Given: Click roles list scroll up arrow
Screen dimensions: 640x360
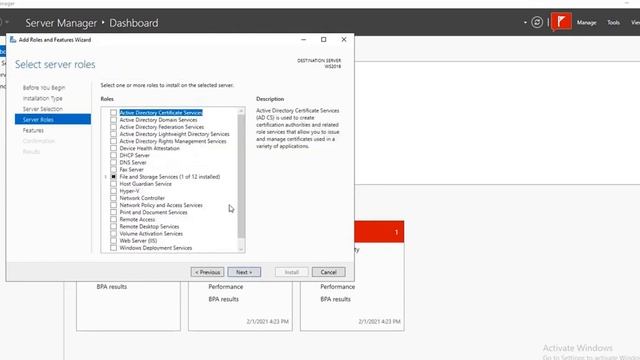Looking at the screenshot, I should coord(241,111).
